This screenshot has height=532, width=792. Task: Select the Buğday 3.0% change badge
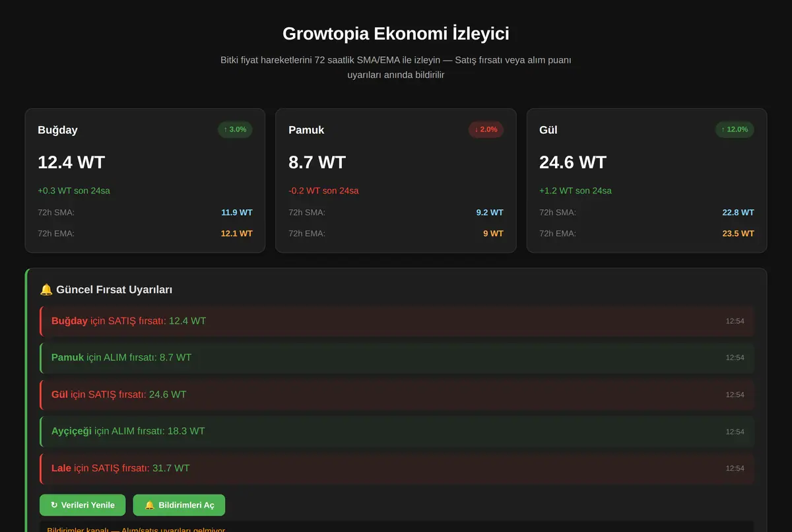[x=235, y=129]
